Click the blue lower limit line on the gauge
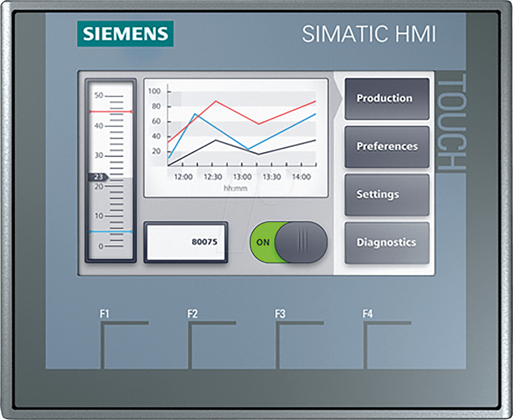The image size is (513, 420). pyautogui.click(x=111, y=231)
